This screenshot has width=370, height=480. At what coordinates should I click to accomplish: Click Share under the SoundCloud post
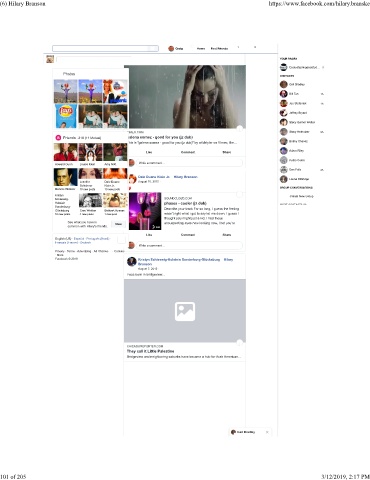pyautogui.click(x=227, y=235)
